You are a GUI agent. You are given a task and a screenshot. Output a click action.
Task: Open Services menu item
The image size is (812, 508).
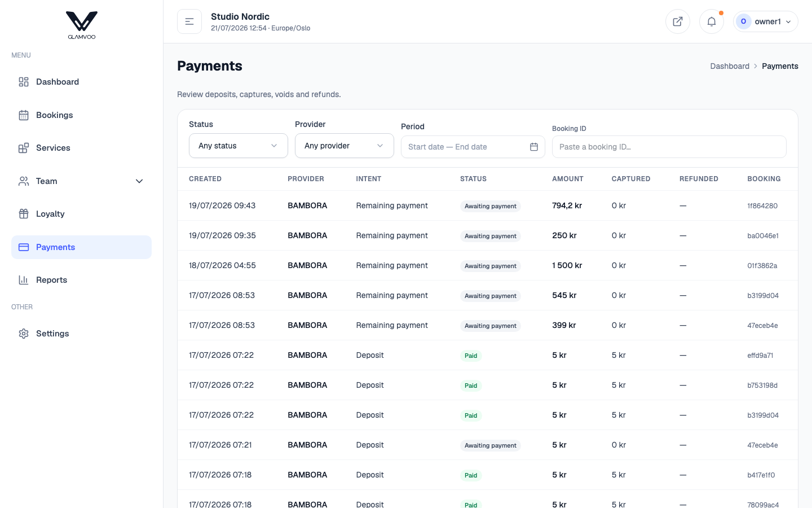coord(81,148)
